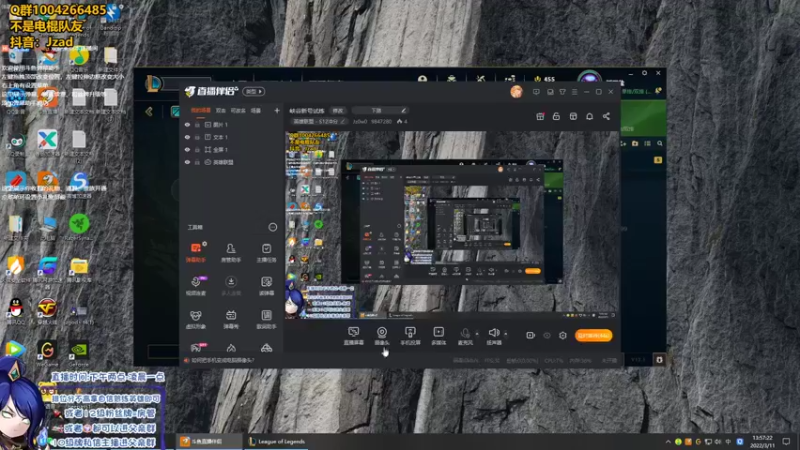Image resolution: width=800 pixels, height=450 pixels.
Task: Mute the speaker (扬声器)
Action: click(x=493, y=336)
